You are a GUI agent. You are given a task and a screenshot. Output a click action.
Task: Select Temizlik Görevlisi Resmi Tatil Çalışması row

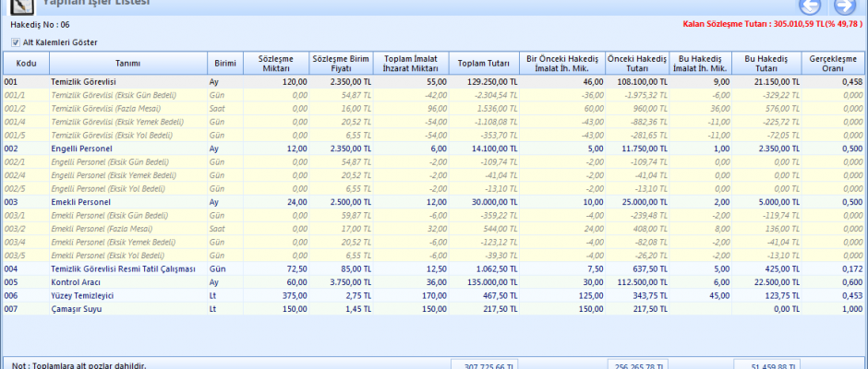123,268
